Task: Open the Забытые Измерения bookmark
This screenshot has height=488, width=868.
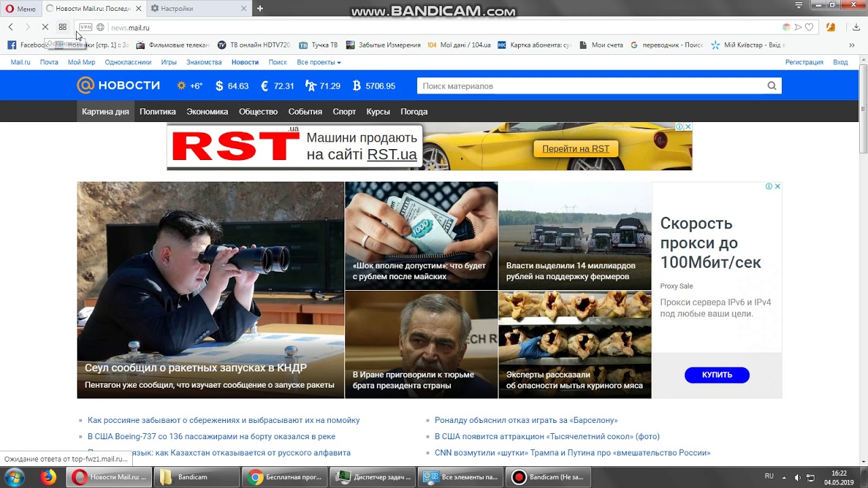Action: (x=383, y=45)
